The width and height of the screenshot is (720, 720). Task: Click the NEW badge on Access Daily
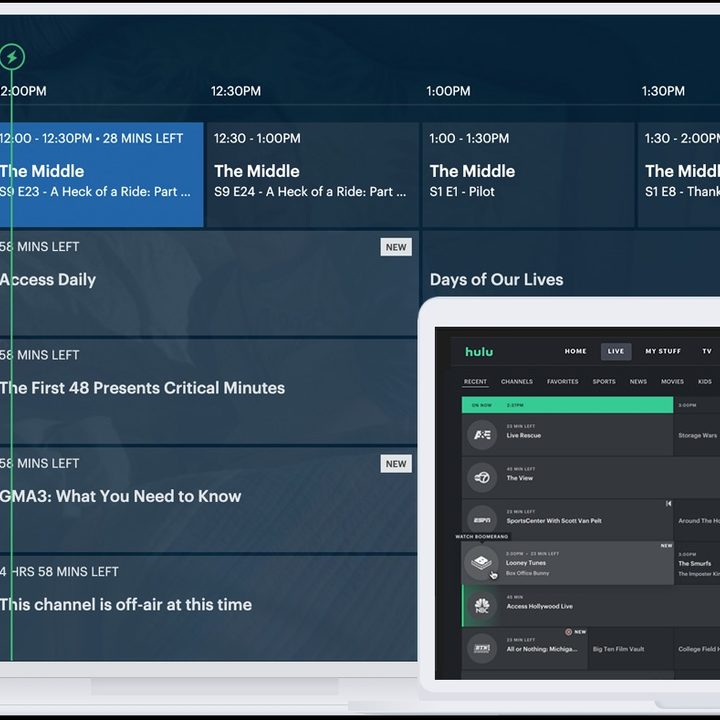tap(396, 247)
